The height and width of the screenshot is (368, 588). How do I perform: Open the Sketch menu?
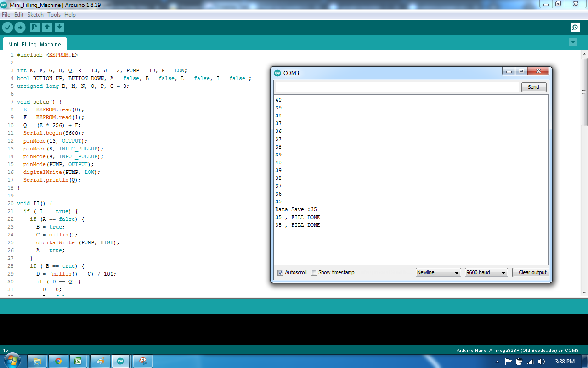click(x=35, y=15)
